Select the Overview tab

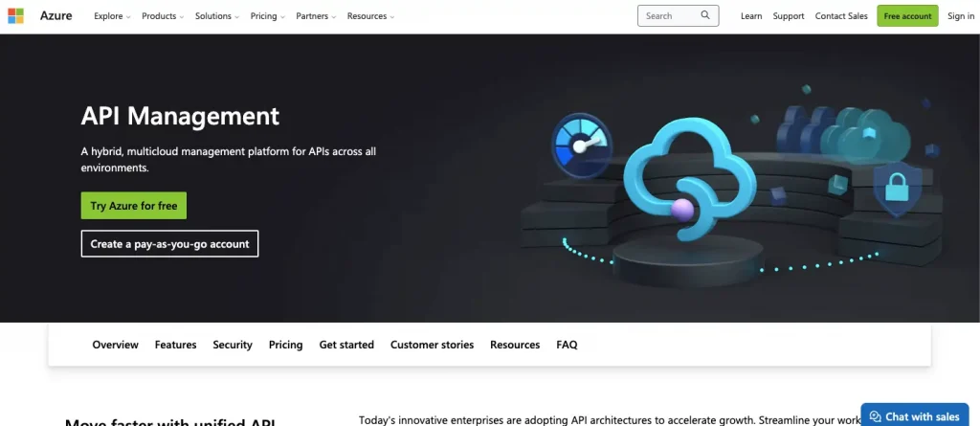click(x=116, y=345)
